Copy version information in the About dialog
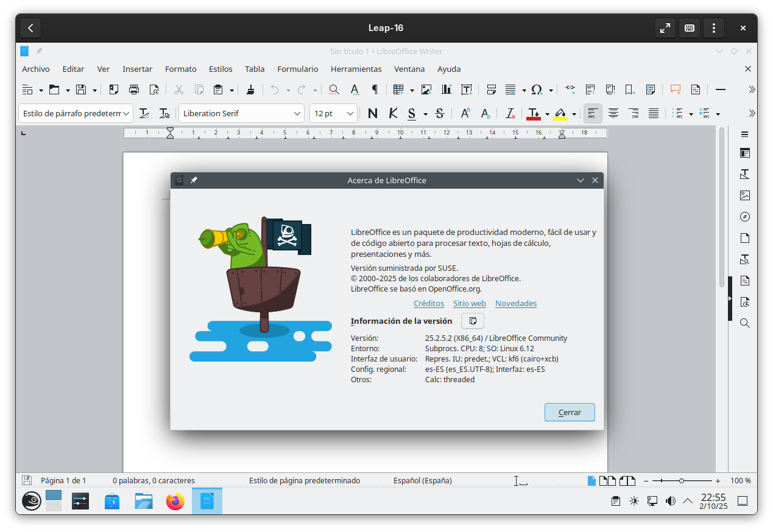This screenshot has width=773, height=532. coord(472,321)
